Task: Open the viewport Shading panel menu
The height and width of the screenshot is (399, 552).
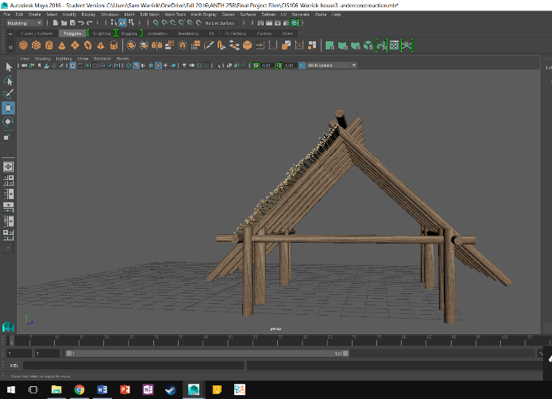Action: [43, 58]
